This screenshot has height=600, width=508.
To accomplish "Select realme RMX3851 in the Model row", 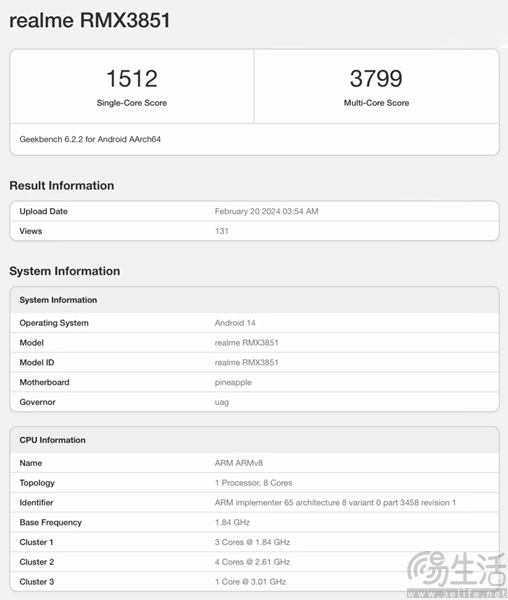I will coord(246,343).
